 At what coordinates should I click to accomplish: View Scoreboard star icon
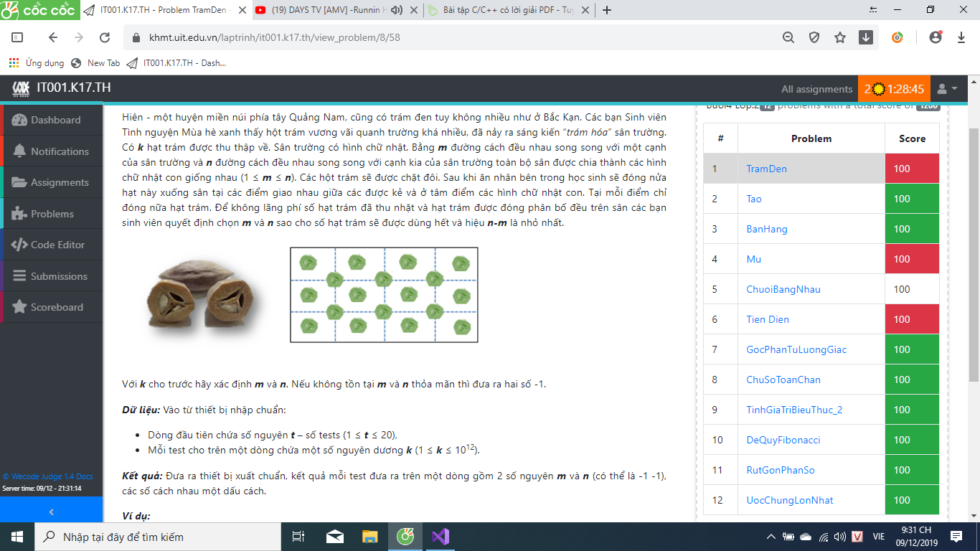click(x=19, y=307)
